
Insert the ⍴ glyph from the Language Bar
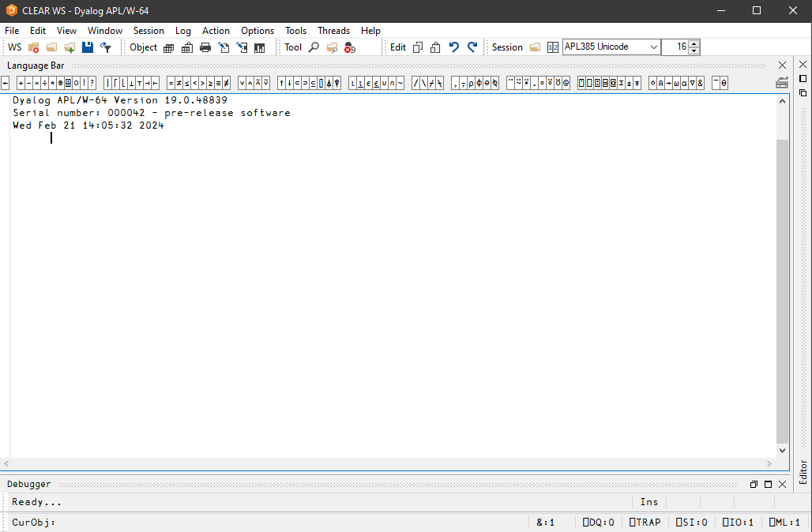(472, 82)
